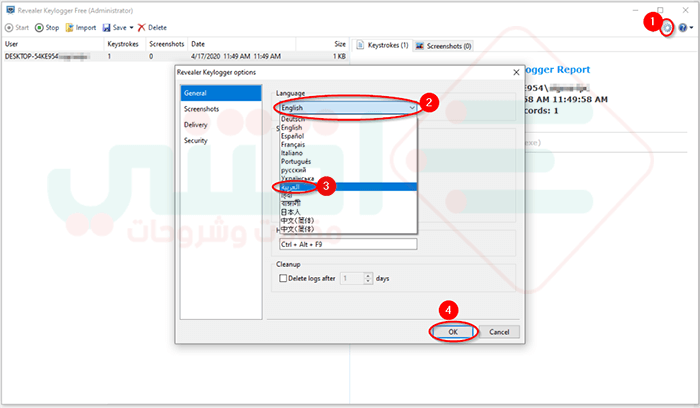This screenshot has height=408, width=700.
Task: Sort by the Date column header
Action: tap(242, 44)
